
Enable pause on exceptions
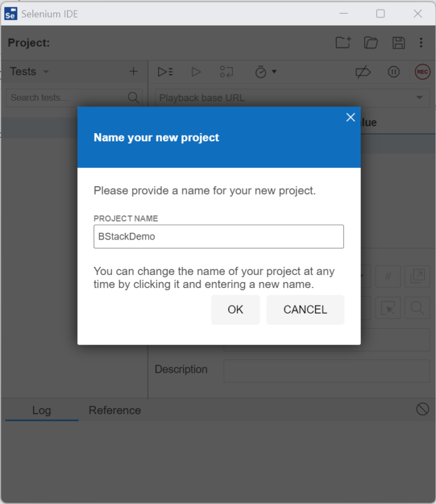click(x=394, y=72)
